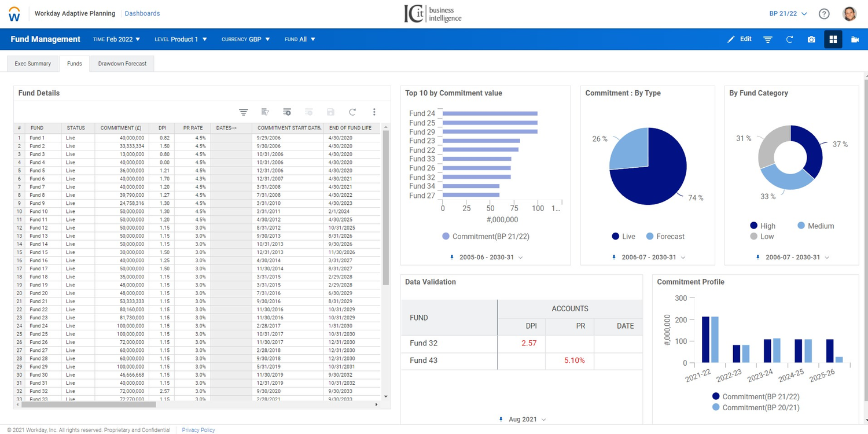This screenshot has width=868, height=434.
Task: Open the dashboard filter icon in the blue toolbar
Action: (767, 39)
